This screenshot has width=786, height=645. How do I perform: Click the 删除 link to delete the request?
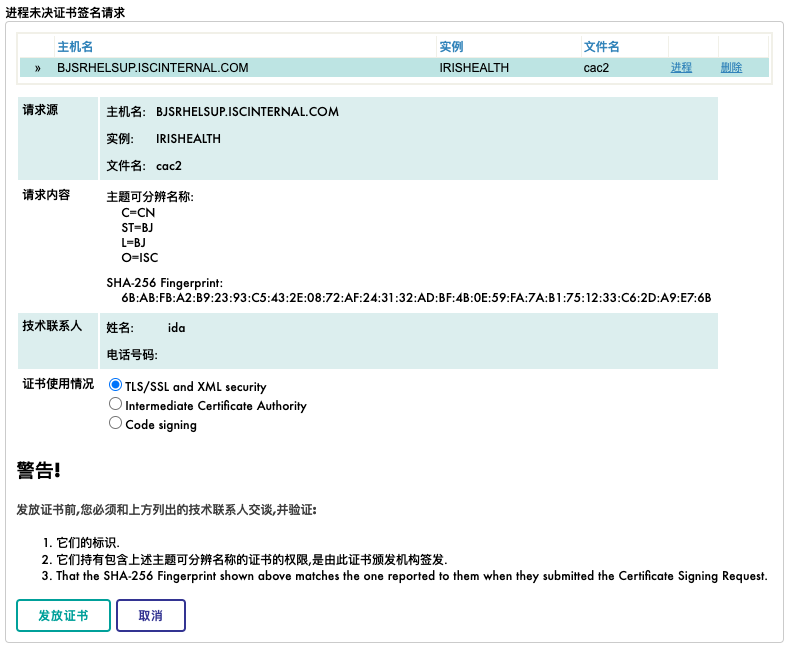point(731,68)
